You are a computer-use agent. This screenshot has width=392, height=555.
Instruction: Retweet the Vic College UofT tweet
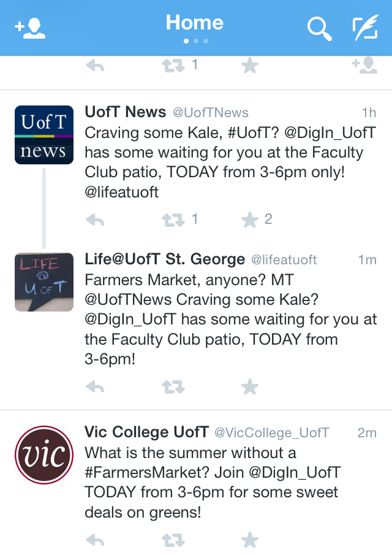173,540
